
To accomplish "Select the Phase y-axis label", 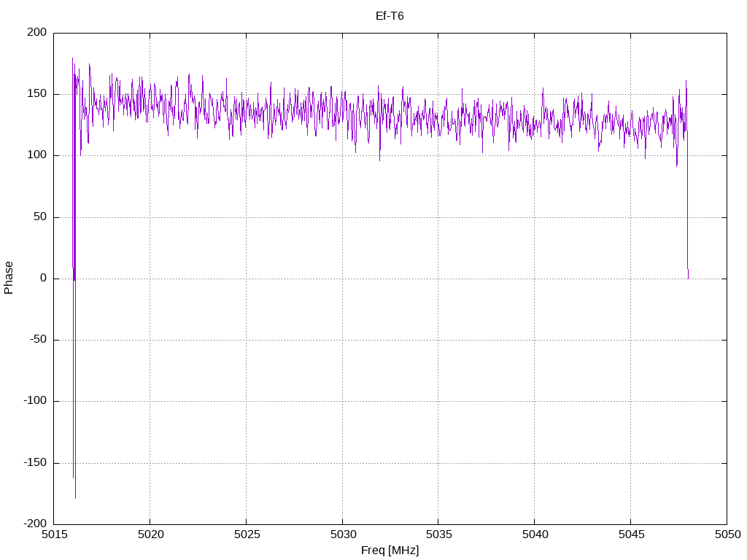I will (9, 278).
